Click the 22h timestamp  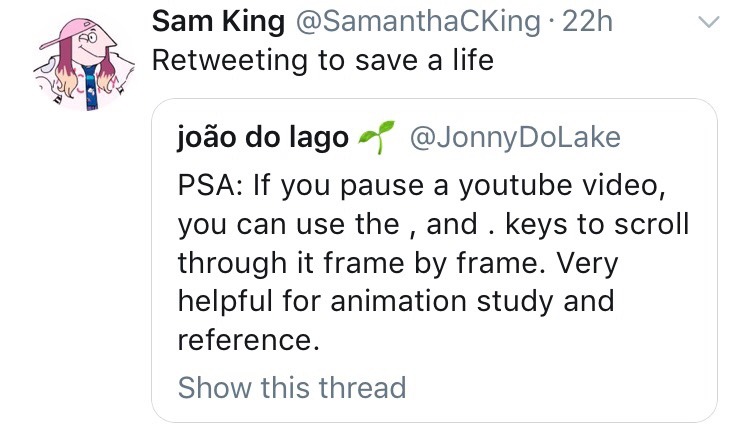pyautogui.click(x=587, y=21)
